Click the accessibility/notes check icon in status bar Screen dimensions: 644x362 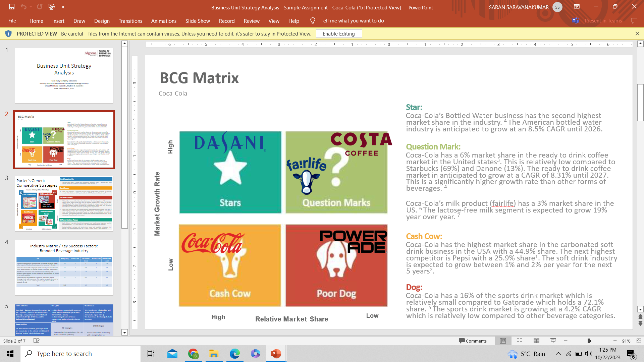tap(37, 341)
